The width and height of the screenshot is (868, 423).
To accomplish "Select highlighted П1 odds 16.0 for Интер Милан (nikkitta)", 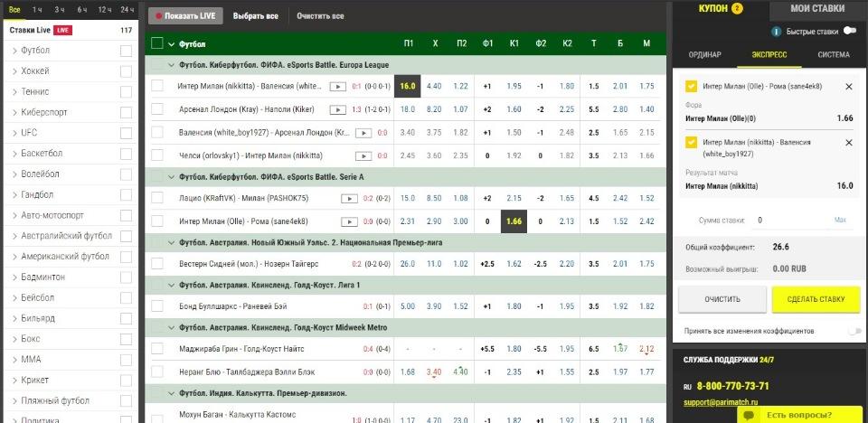I will [408, 87].
